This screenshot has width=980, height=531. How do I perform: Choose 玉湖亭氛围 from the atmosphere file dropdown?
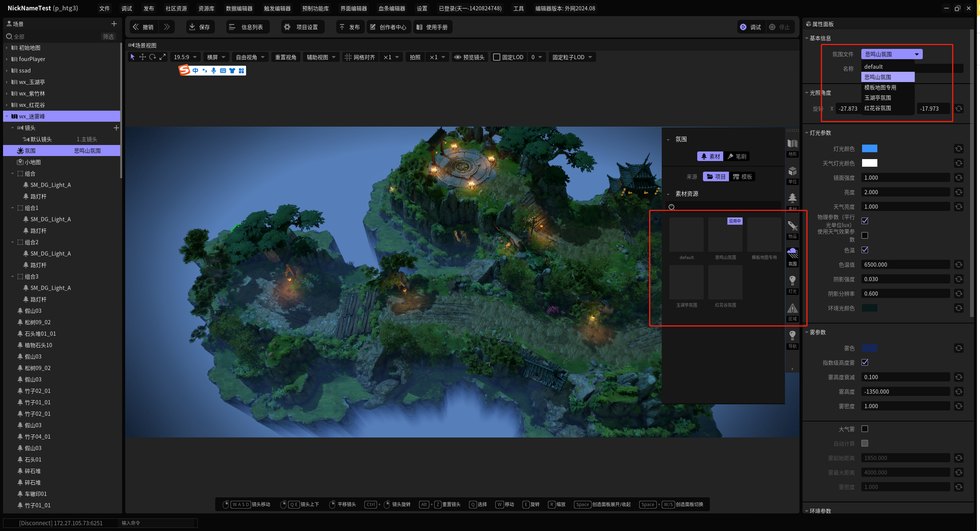(x=888, y=98)
